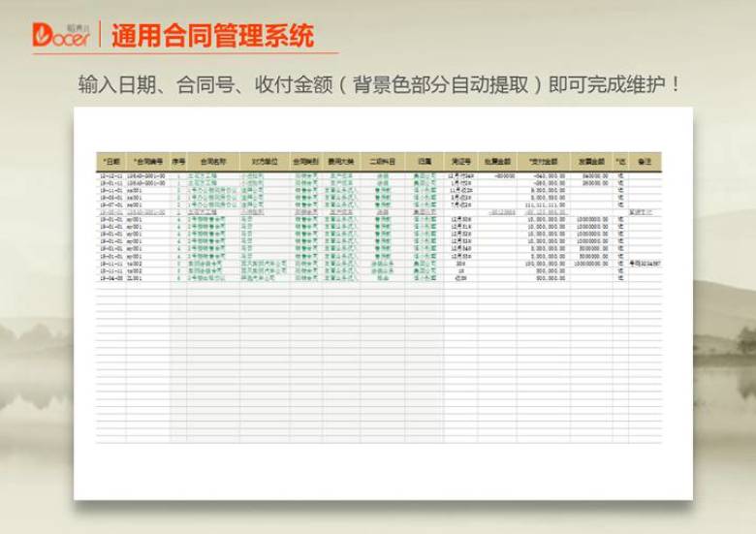Click the Docer logo
Image resolution: width=756 pixels, height=534 pixels.
(61, 35)
